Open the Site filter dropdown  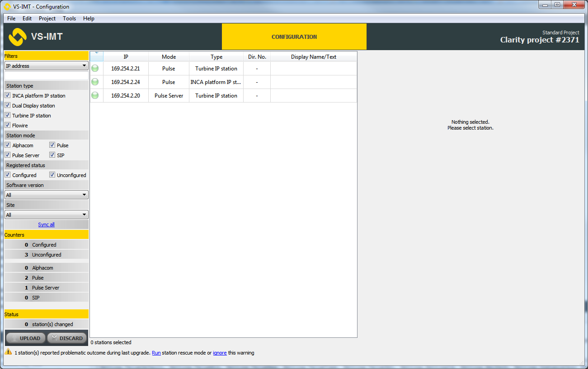click(46, 215)
